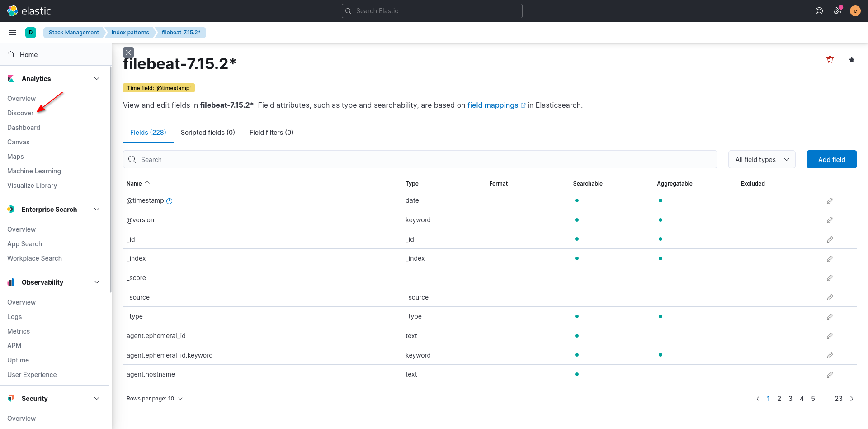This screenshot has height=429, width=868.
Task: Edit the @timestamp field pencil icon
Action: [830, 201]
